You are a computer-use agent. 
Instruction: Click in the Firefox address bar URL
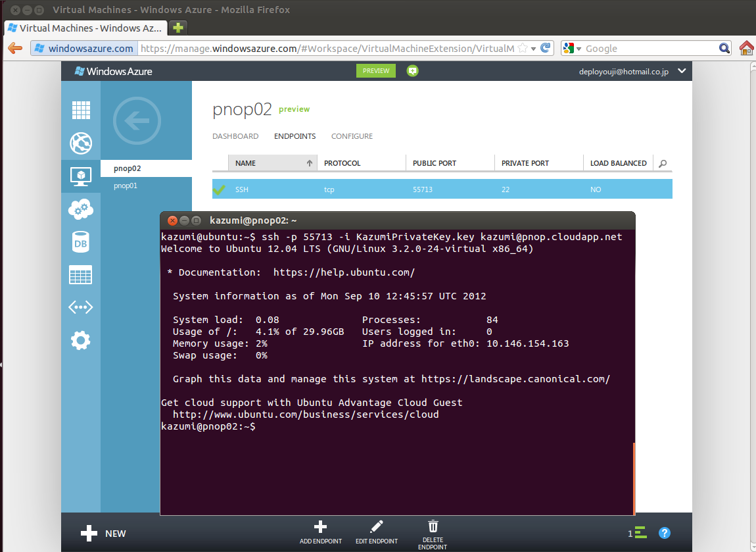pos(327,48)
